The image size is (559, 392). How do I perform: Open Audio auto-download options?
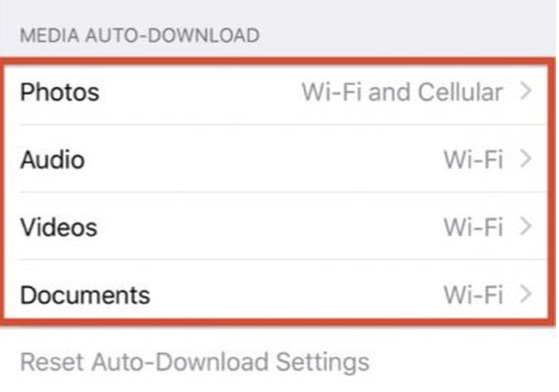coord(278,161)
